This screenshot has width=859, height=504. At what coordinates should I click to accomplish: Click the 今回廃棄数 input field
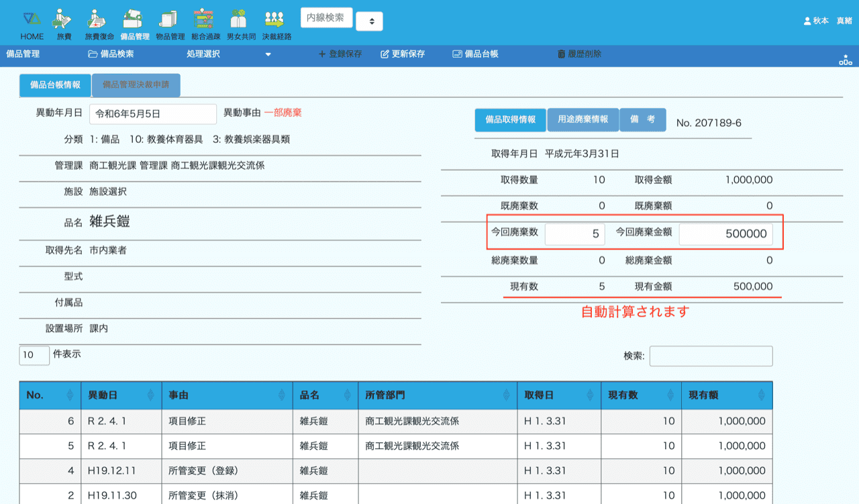point(574,234)
